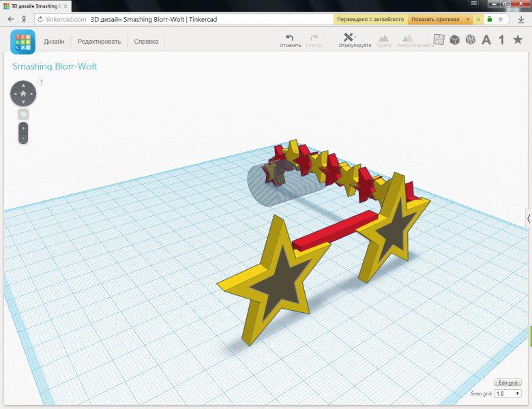Image resolution: width=532 pixels, height=409 pixels.
Task: Click the Tinkercad logo
Action: 23,42
